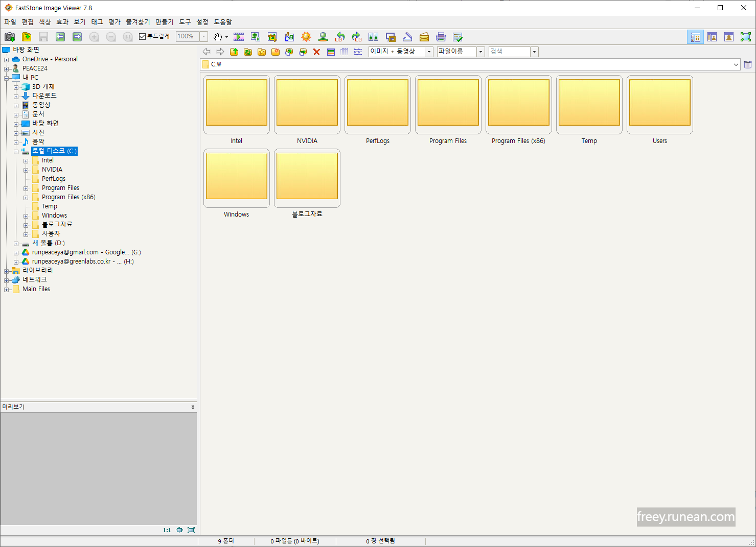Screen dimensions: 756x547
Task: Click the printer icon
Action: 441,37
